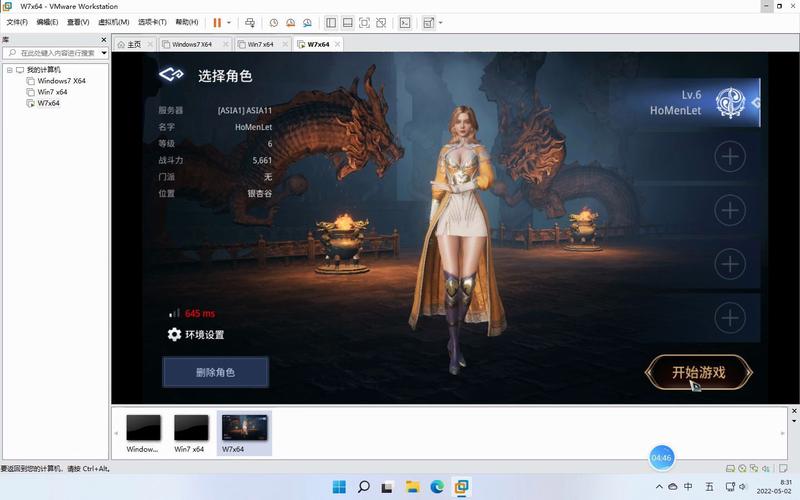The height and width of the screenshot is (500, 800).
Task: Pause the running virtual machine
Action: point(217,23)
